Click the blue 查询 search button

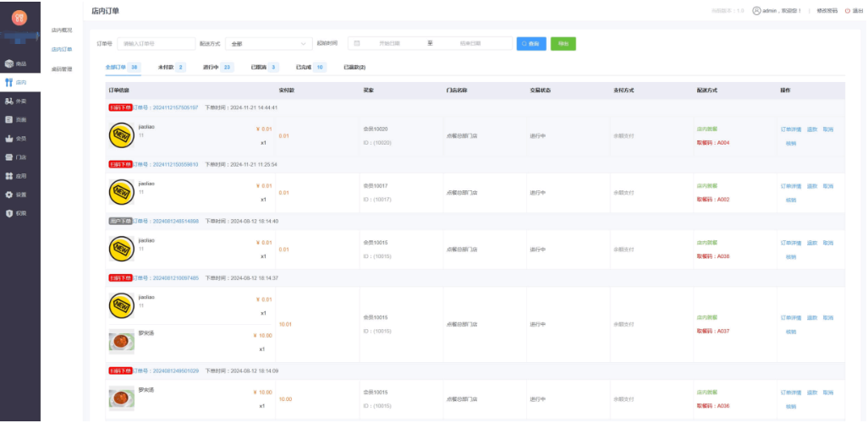pyautogui.click(x=531, y=44)
